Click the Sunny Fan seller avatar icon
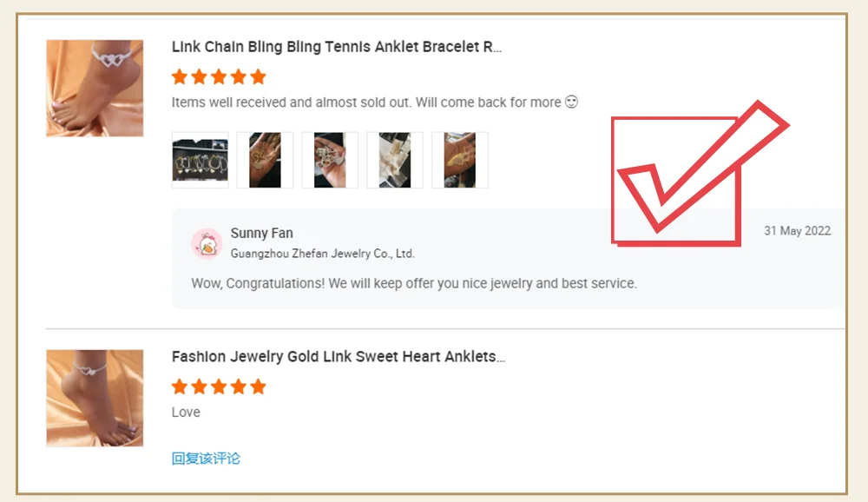The height and width of the screenshot is (502, 868). point(207,243)
